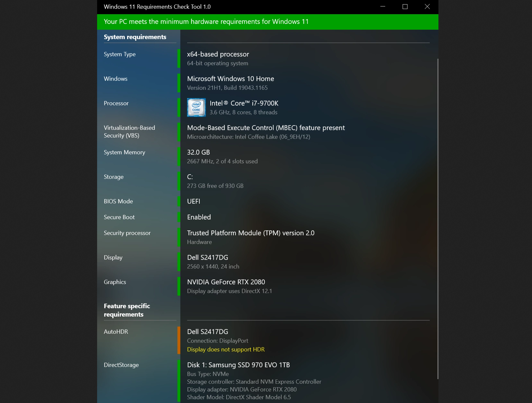Click 'Disk 1: Samsung SSD 970 EVO 1TB'
Image resolution: width=532 pixels, height=403 pixels.
tap(238, 365)
